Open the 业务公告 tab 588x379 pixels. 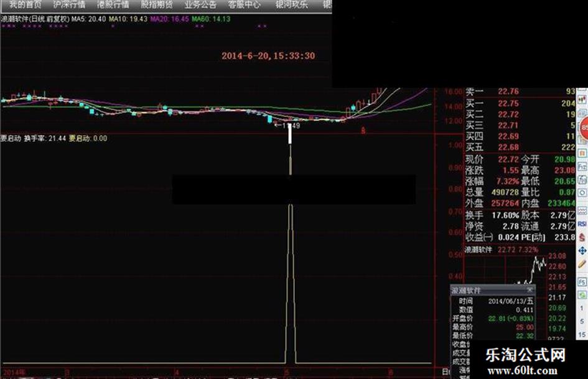coord(200,4)
